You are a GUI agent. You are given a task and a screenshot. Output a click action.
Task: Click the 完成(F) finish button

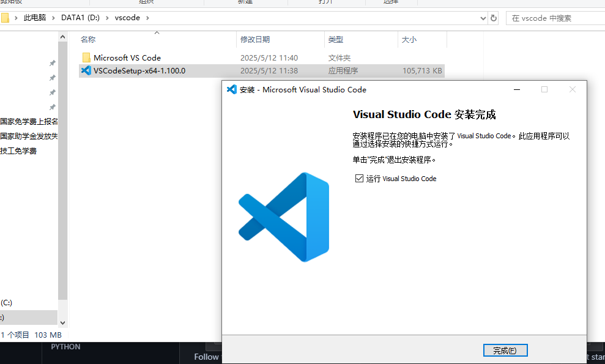click(x=505, y=351)
